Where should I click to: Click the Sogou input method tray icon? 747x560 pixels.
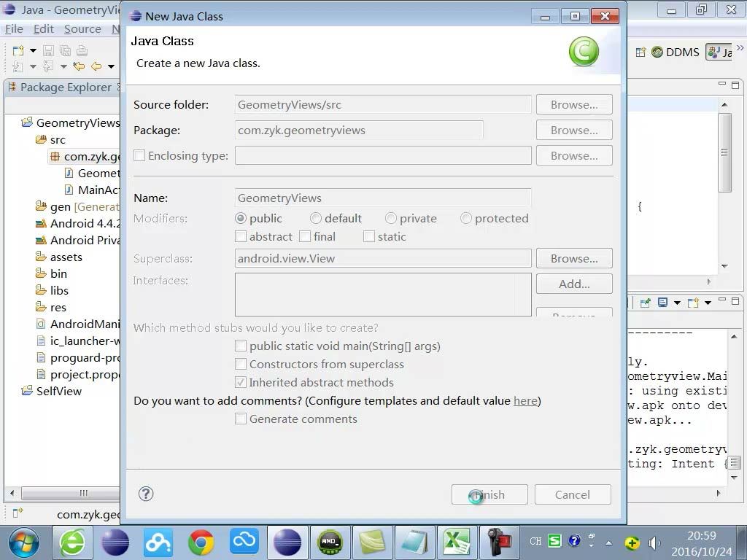[554, 541]
